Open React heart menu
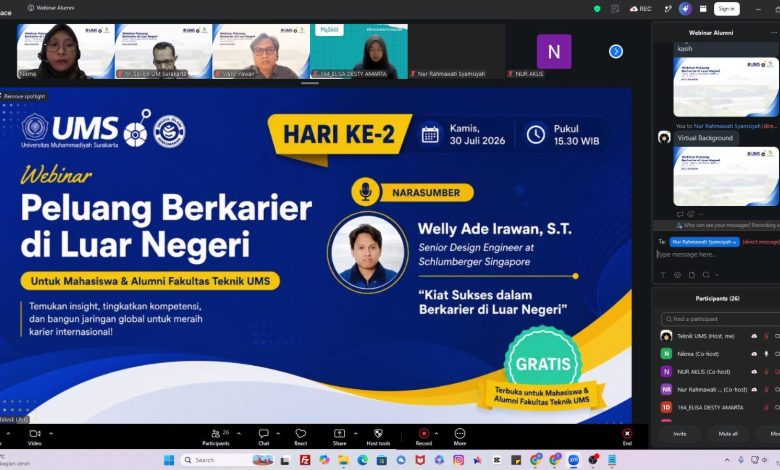Image resolution: width=780 pixels, height=470 pixels. (x=300, y=437)
